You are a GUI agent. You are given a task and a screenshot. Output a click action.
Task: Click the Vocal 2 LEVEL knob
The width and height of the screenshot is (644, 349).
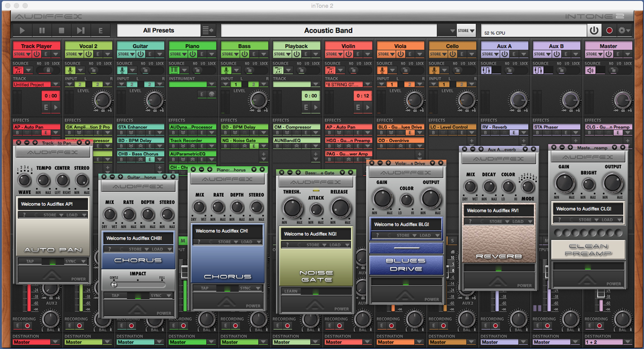[x=103, y=99]
